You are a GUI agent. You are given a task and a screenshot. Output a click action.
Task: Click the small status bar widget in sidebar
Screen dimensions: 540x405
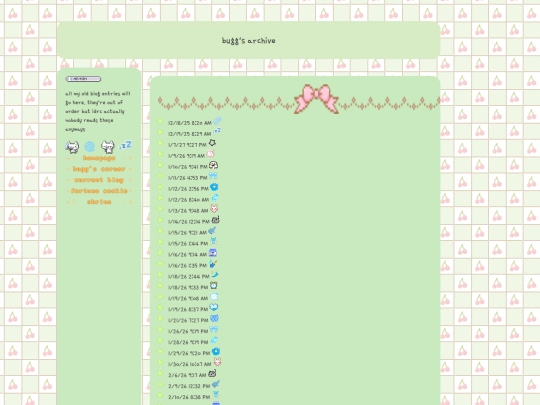click(x=83, y=79)
